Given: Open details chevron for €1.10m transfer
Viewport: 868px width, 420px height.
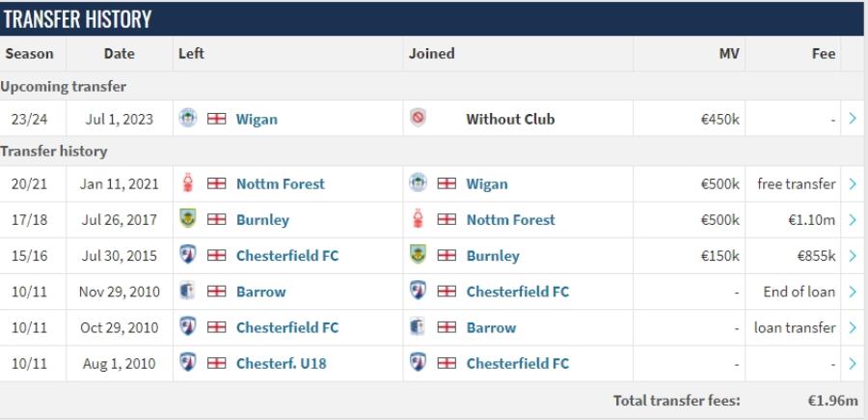Looking at the screenshot, I should pyautogui.click(x=853, y=219).
